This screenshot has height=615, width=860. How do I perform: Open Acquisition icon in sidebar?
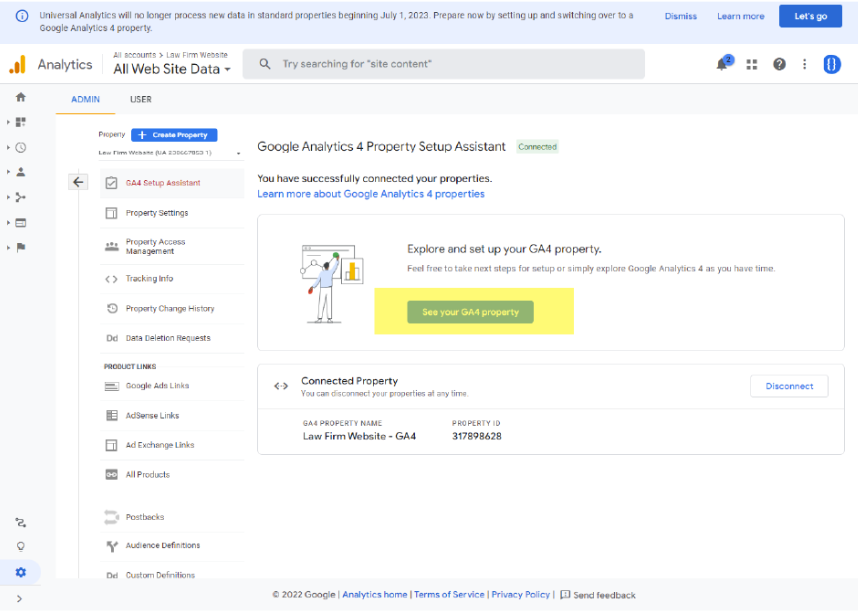tap(21, 197)
